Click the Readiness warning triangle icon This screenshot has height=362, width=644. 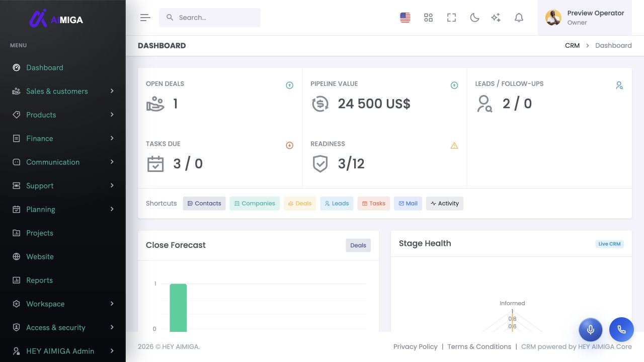[x=454, y=145]
